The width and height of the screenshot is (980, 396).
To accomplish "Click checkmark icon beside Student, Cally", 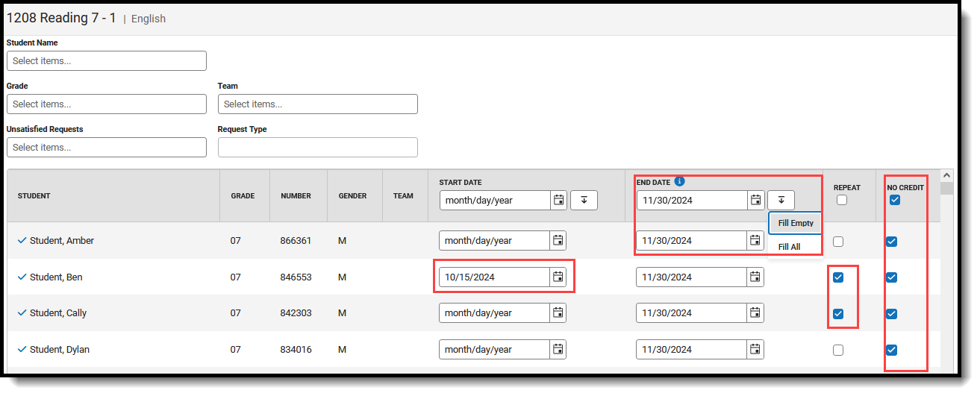I will click(22, 313).
